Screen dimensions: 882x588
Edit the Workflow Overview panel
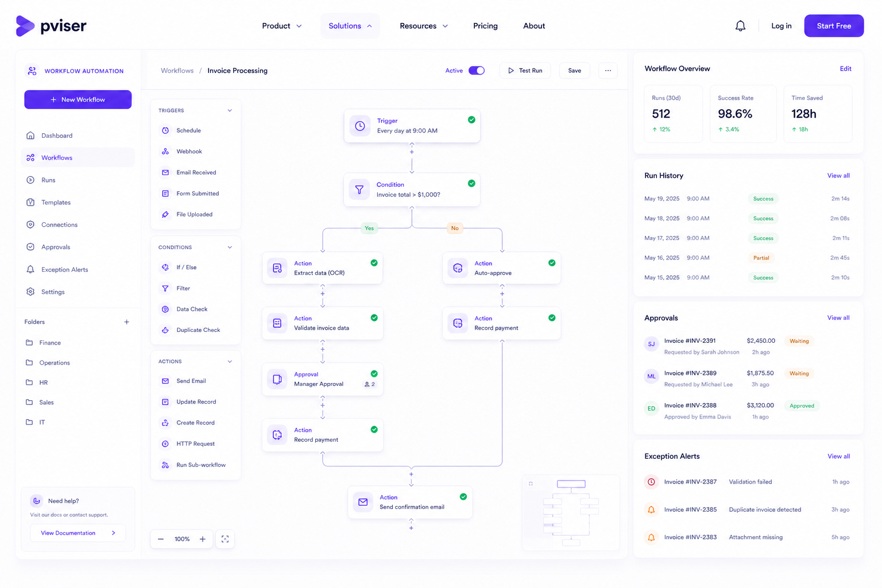846,69
